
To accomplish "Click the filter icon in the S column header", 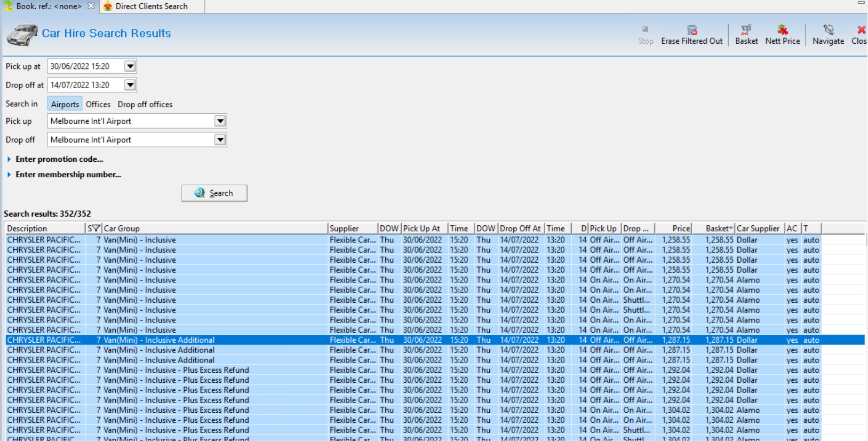I will (x=95, y=228).
